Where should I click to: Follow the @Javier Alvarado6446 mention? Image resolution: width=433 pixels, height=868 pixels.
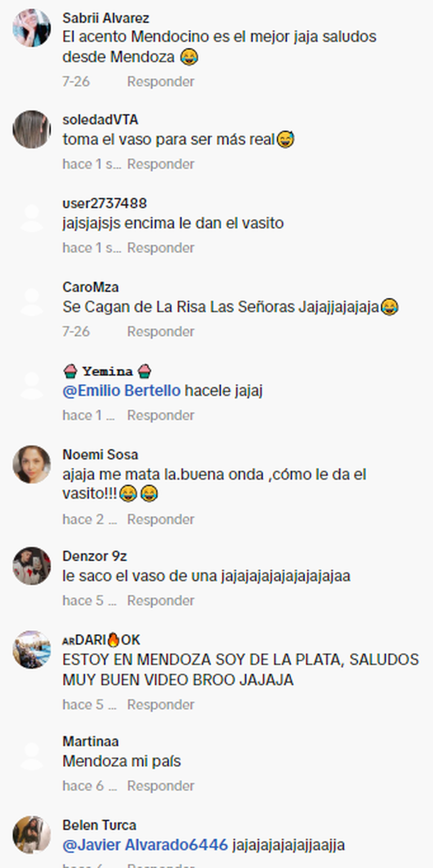click(145, 845)
